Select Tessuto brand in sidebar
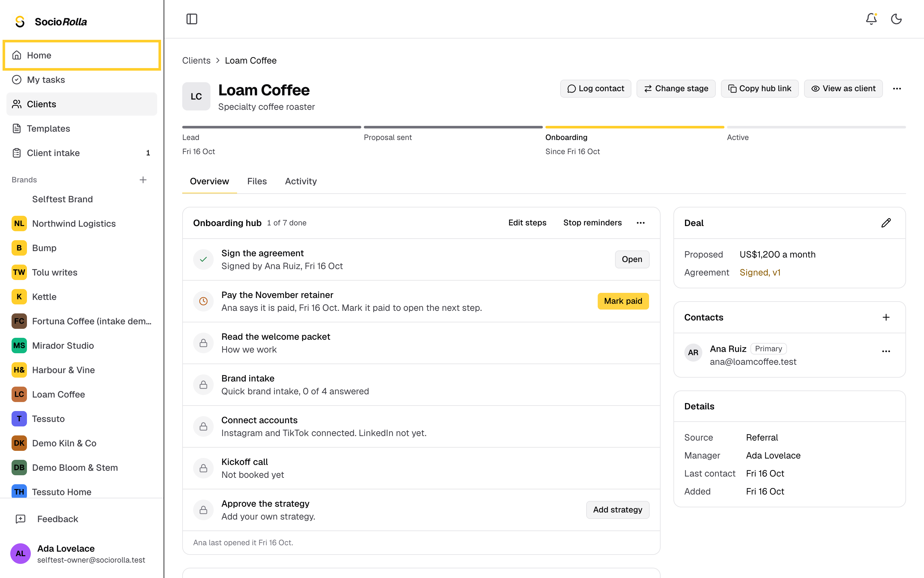Image resolution: width=924 pixels, height=578 pixels. [82, 419]
